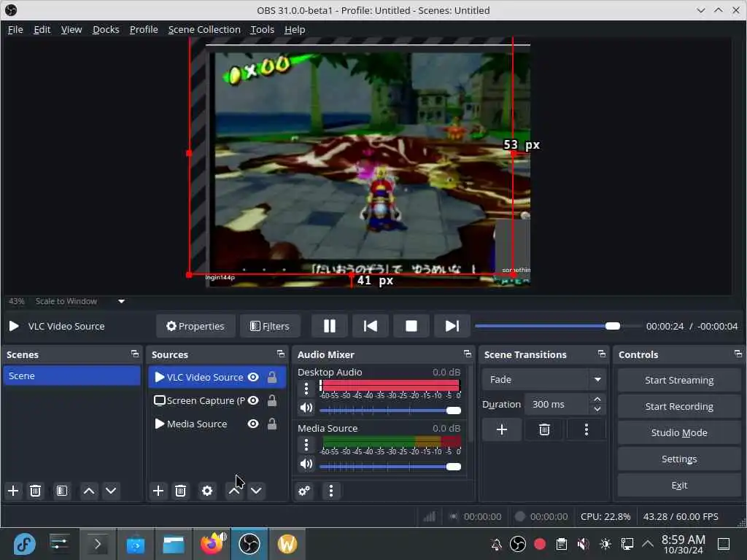The height and width of the screenshot is (560, 747).
Task: Open transition properties three-dot menu
Action: 586,430
